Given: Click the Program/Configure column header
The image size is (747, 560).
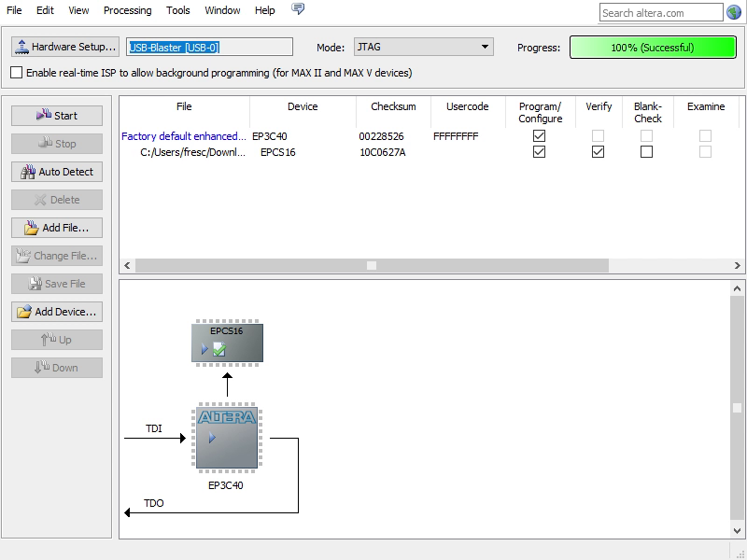Looking at the screenshot, I should (x=541, y=112).
